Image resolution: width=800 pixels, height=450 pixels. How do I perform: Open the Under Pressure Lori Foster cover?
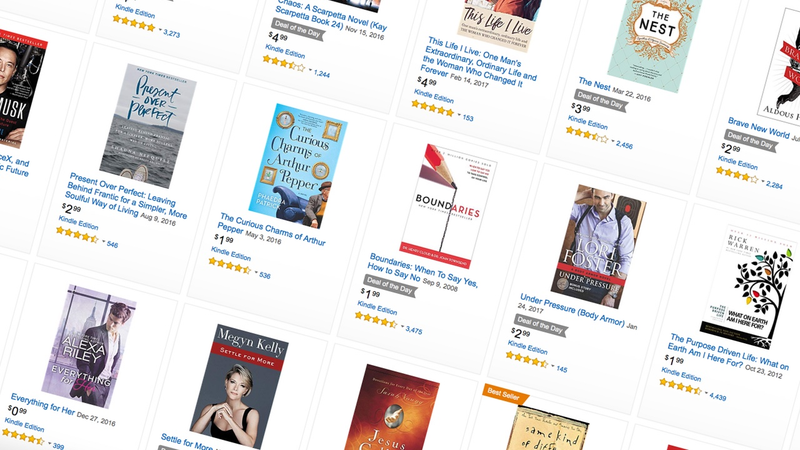coord(598,246)
